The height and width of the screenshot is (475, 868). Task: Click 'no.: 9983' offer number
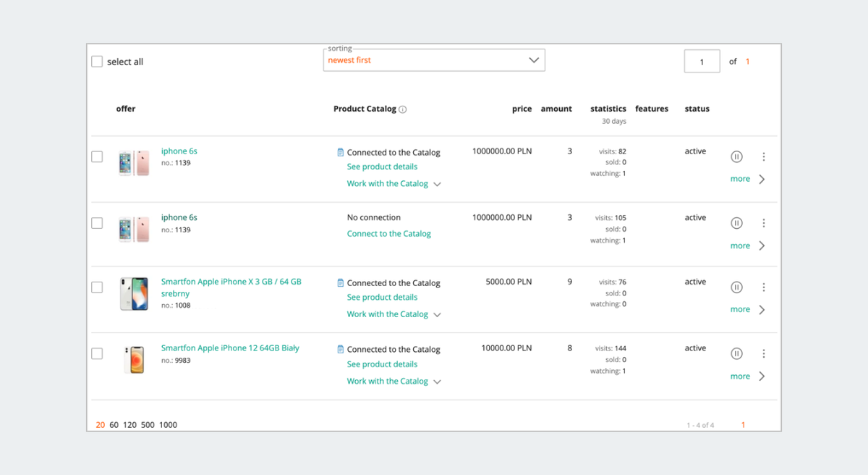tap(176, 360)
